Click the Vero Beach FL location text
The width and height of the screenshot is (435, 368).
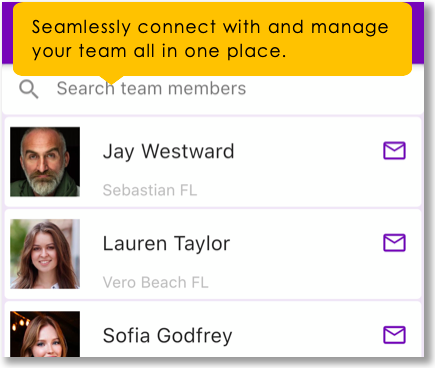156,282
